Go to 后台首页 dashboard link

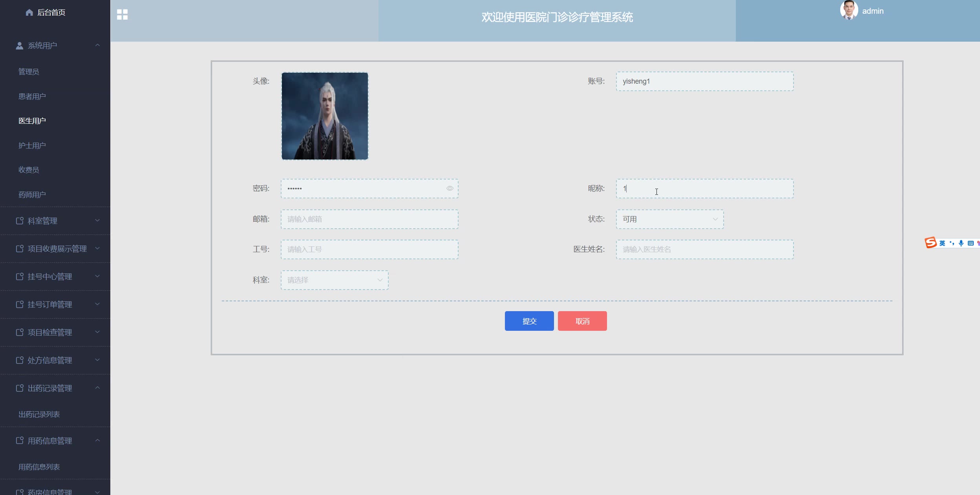[51, 13]
